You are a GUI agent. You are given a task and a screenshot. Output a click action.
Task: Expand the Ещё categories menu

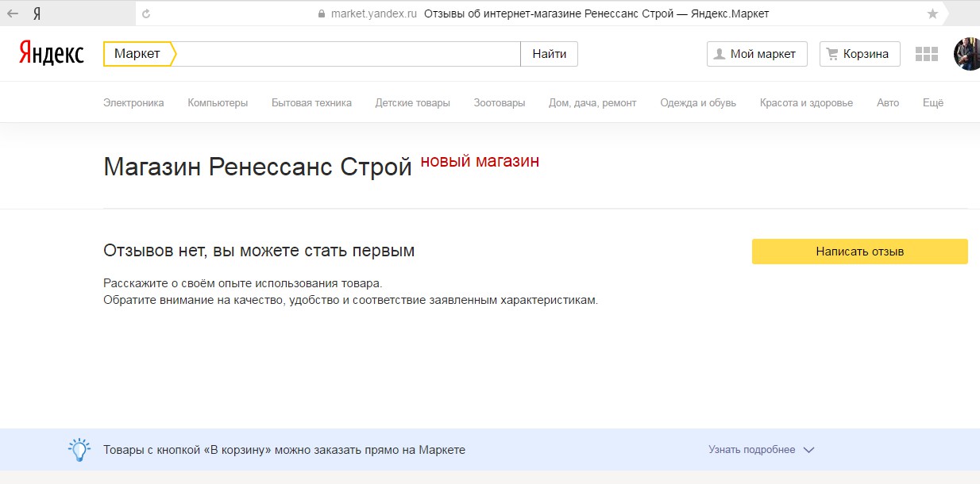(933, 102)
